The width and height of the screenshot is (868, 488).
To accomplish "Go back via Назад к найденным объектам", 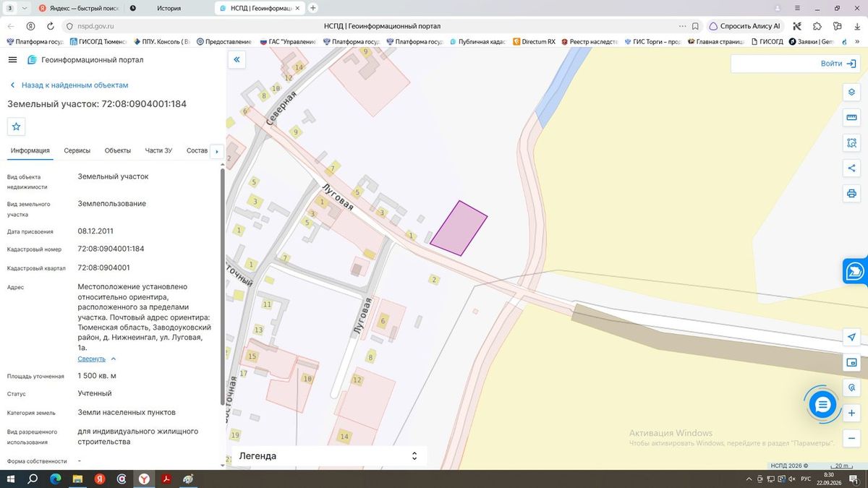I will coord(69,85).
